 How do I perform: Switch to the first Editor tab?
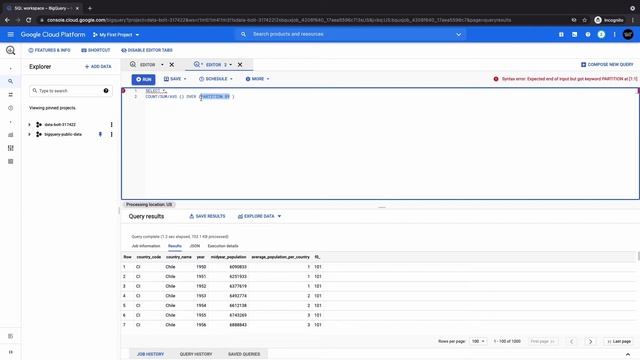coord(147,64)
